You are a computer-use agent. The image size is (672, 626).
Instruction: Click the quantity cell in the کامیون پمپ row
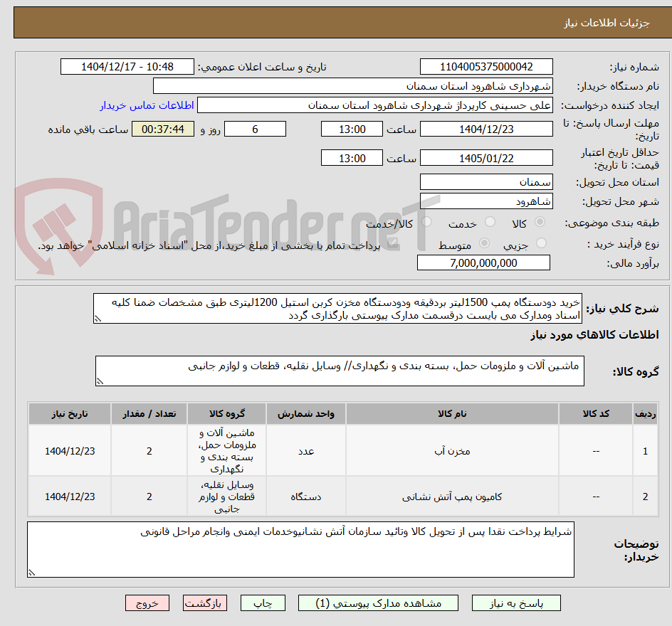[149, 497]
